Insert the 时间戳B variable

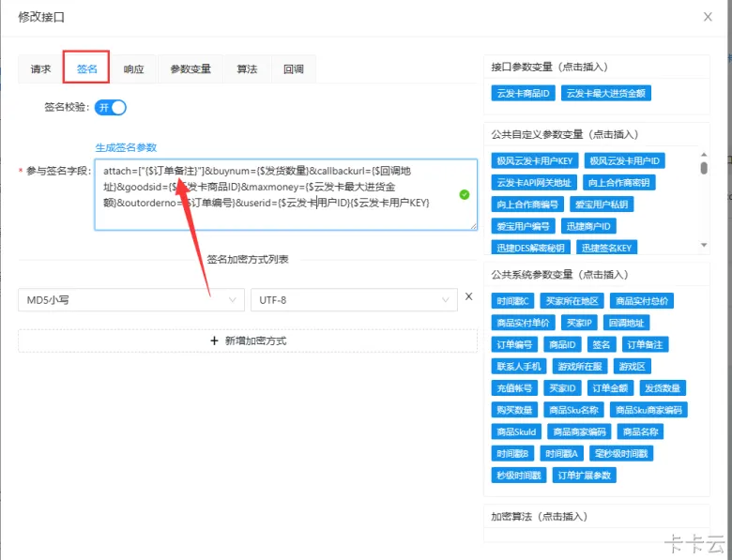512,453
